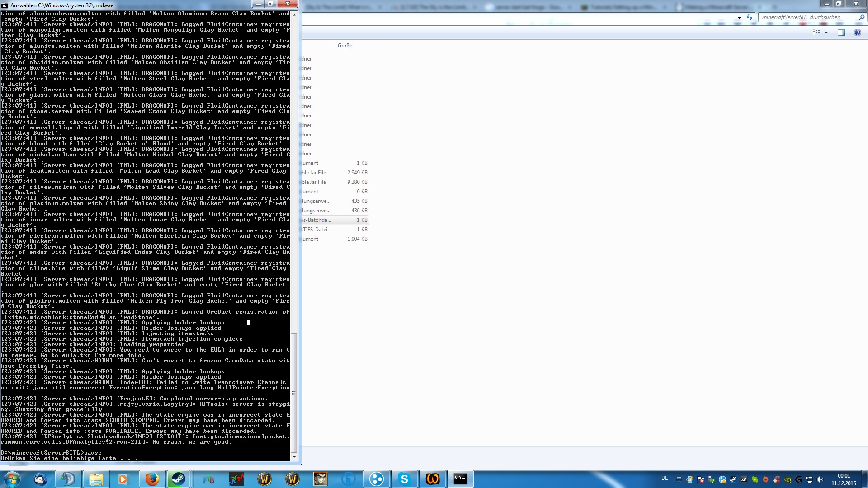Viewport: 868px width, 488px height.
Task: Open Thunderbird mail in taskbar
Action: point(41,479)
